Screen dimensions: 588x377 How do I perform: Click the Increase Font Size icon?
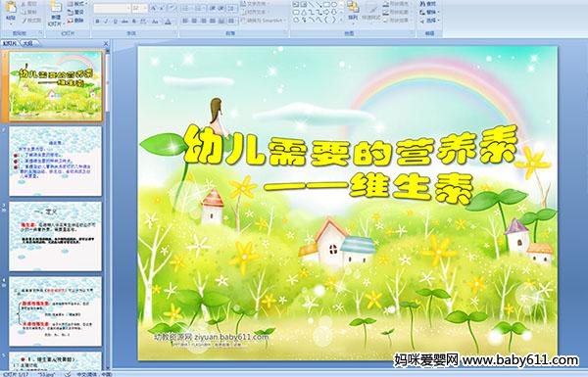154,8
